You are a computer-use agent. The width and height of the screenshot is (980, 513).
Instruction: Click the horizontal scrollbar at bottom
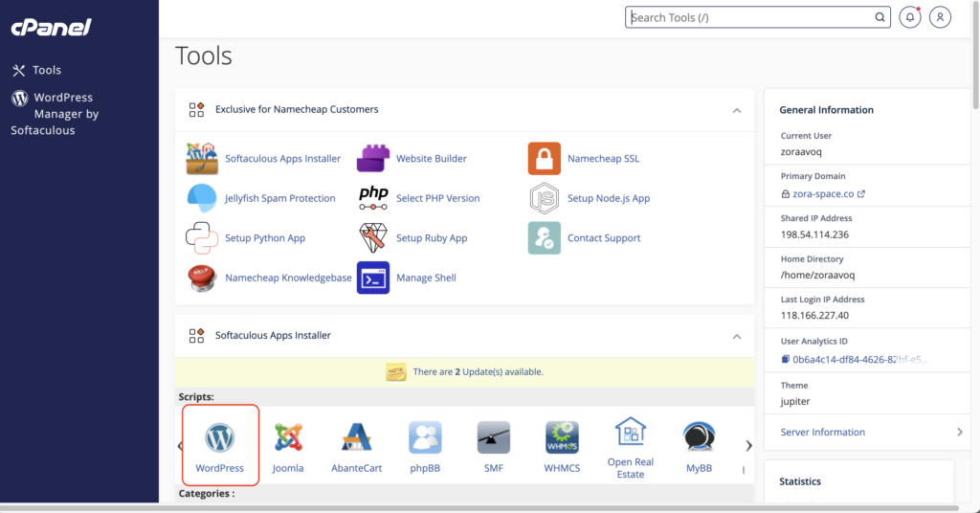click(x=479, y=508)
